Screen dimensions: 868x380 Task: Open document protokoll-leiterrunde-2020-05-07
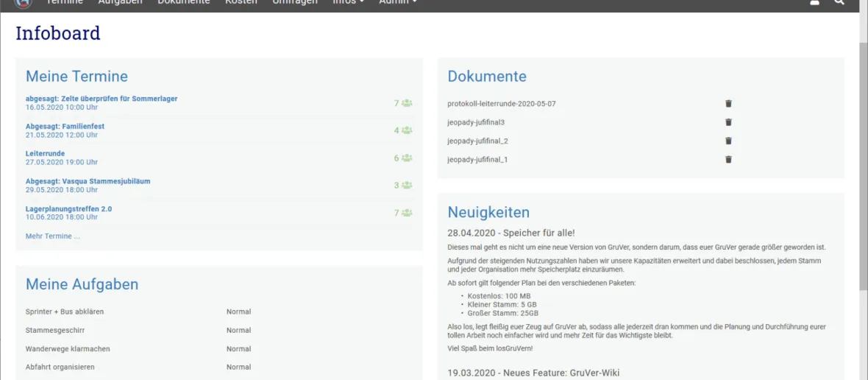pyautogui.click(x=502, y=104)
